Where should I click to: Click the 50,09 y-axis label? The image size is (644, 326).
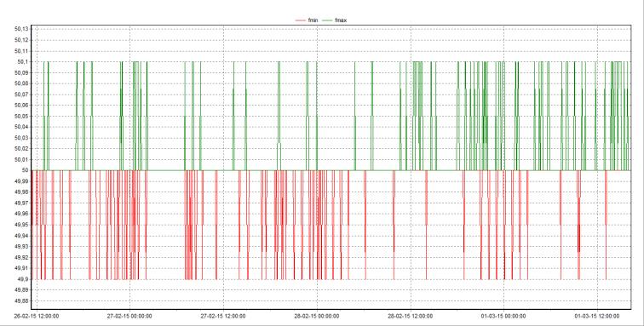pyautogui.click(x=21, y=72)
